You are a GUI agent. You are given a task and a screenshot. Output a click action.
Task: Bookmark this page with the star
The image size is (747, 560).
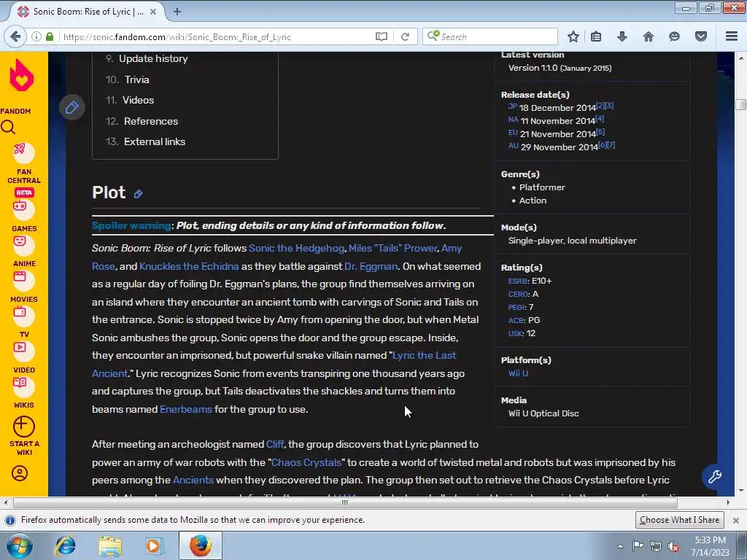point(573,36)
